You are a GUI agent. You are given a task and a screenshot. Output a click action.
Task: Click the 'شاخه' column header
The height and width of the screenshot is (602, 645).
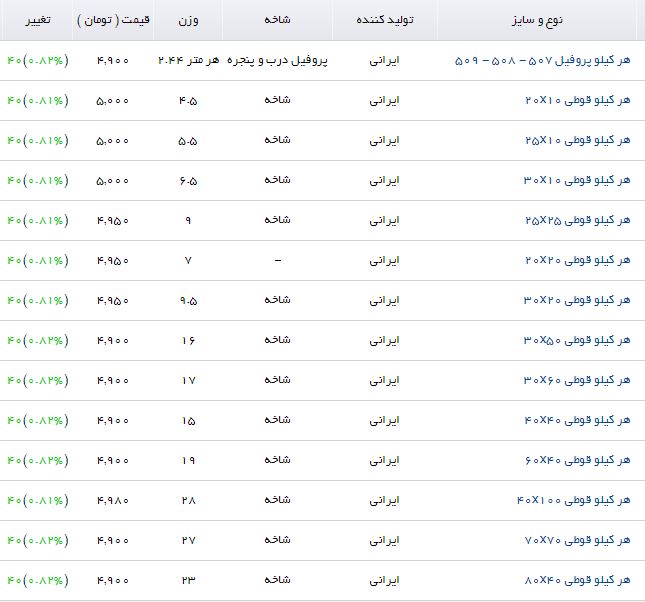277,20
